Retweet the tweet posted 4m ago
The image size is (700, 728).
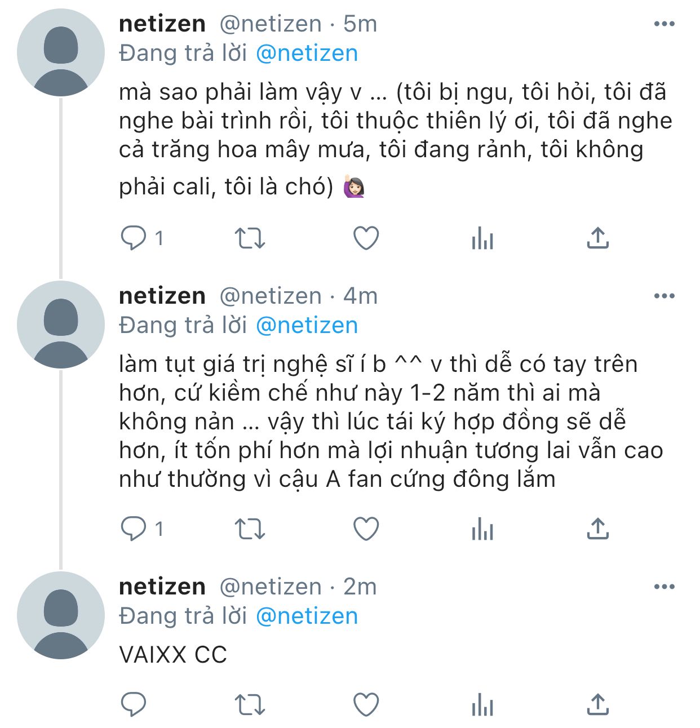[x=250, y=529]
